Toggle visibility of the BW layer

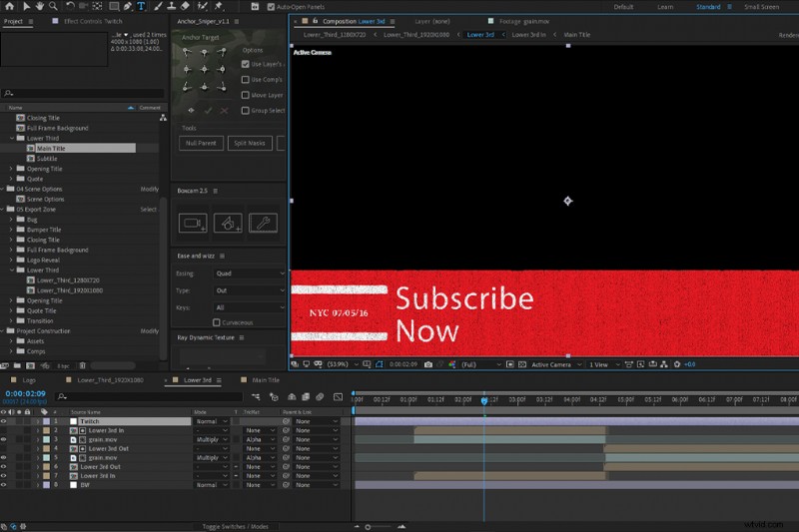[x=4, y=485]
